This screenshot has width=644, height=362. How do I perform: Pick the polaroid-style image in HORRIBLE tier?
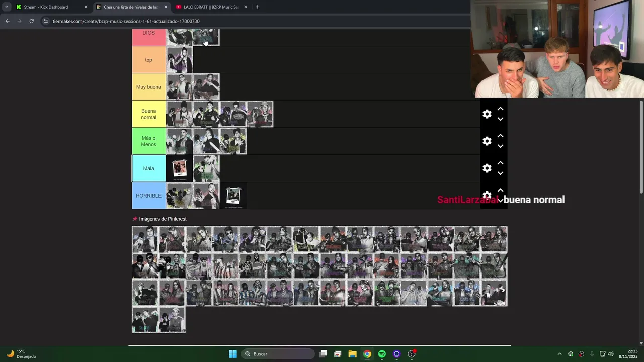233,196
